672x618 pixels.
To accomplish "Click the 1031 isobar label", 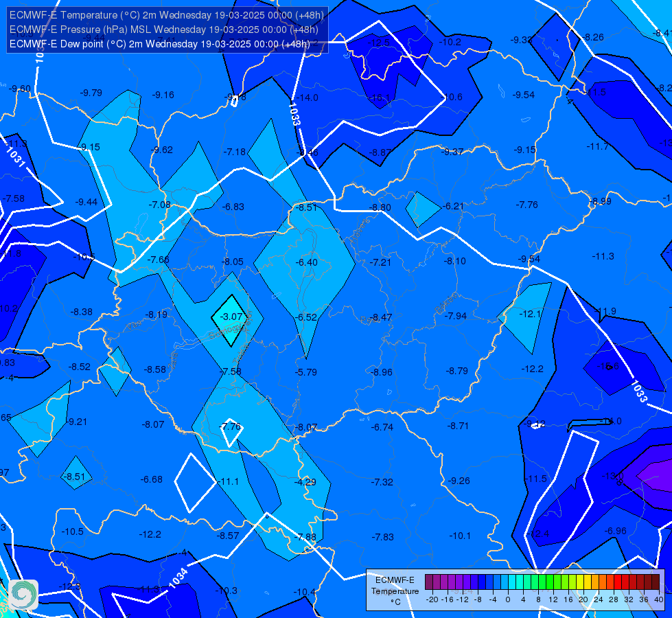I will tap(15, 156).
